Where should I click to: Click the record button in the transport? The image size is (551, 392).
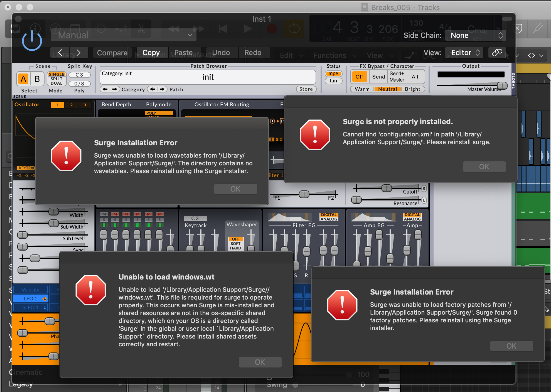[271, 29]
